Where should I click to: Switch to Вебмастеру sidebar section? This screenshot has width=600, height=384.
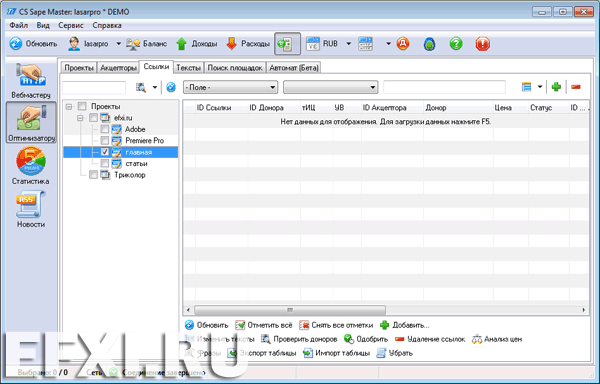[31, 81]
